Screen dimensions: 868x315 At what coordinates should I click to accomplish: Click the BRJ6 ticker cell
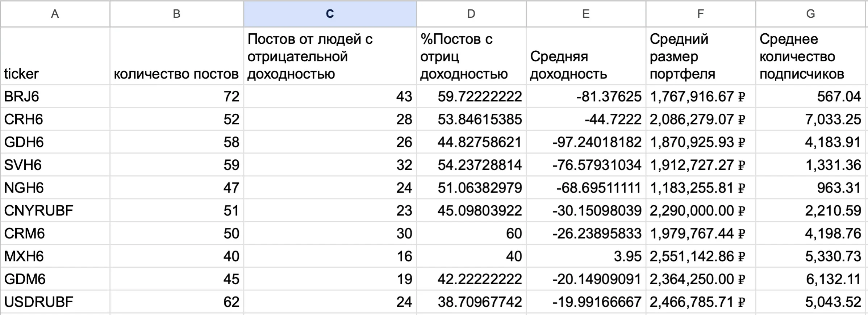55,96
